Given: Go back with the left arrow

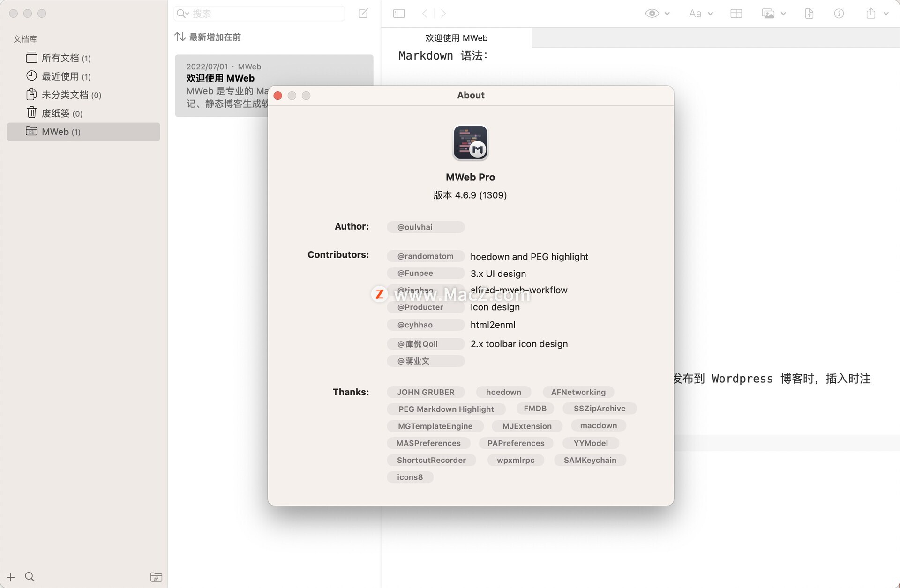Looking at the screenshot, I should 425,14.
